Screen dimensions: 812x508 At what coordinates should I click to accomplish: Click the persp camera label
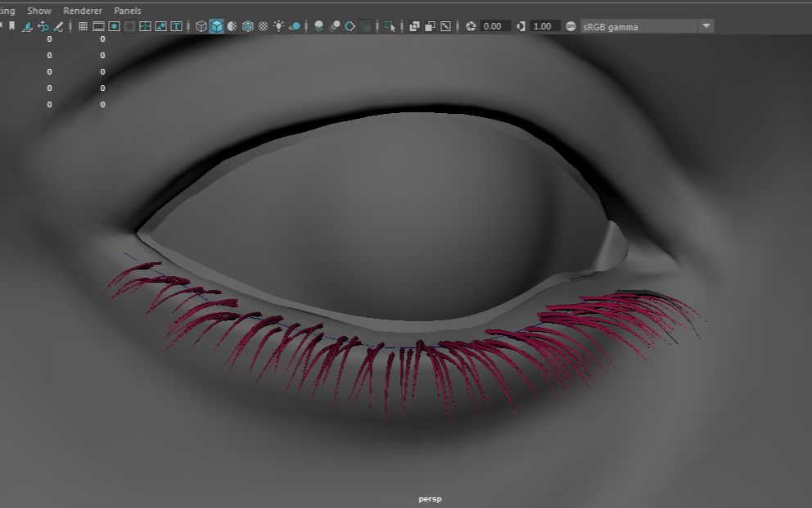430,498
